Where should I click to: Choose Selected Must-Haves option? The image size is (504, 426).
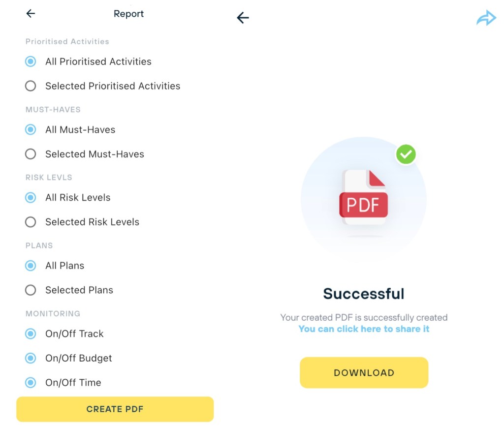click(x=31, y=154)
